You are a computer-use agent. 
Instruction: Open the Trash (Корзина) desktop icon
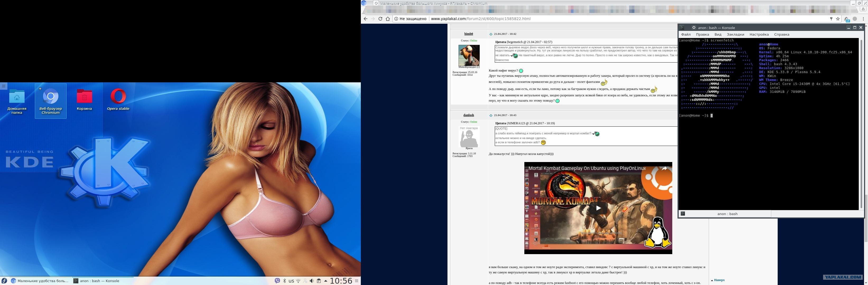[x=84, y=99]
